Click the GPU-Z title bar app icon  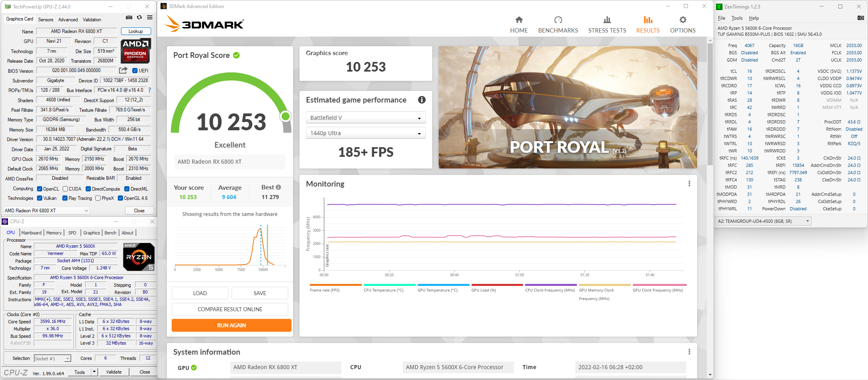(x=8, y=7)
